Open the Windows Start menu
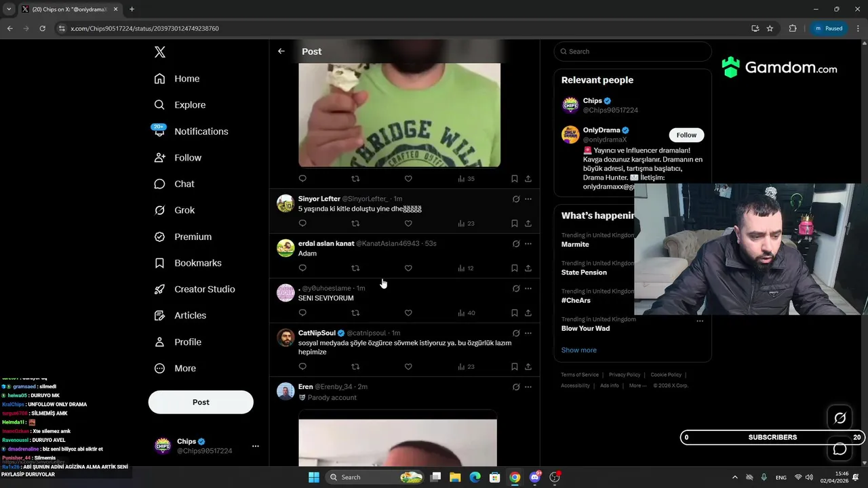The height and width of the screenshot is (488, 868). [314, 477]
